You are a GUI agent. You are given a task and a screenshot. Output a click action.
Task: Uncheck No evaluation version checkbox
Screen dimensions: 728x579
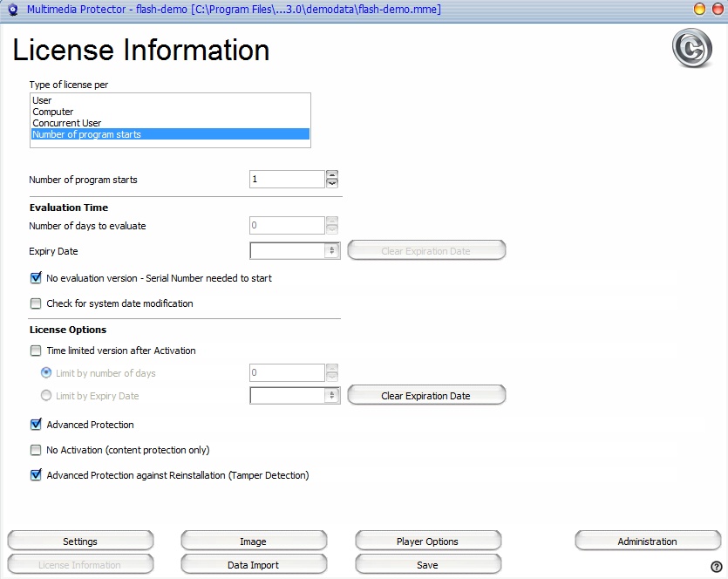(x=36, y=278)
